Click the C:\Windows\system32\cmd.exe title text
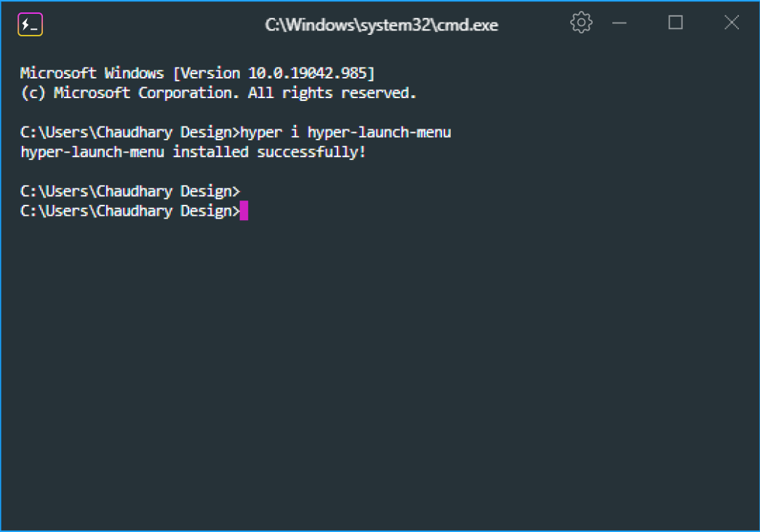 381,25
